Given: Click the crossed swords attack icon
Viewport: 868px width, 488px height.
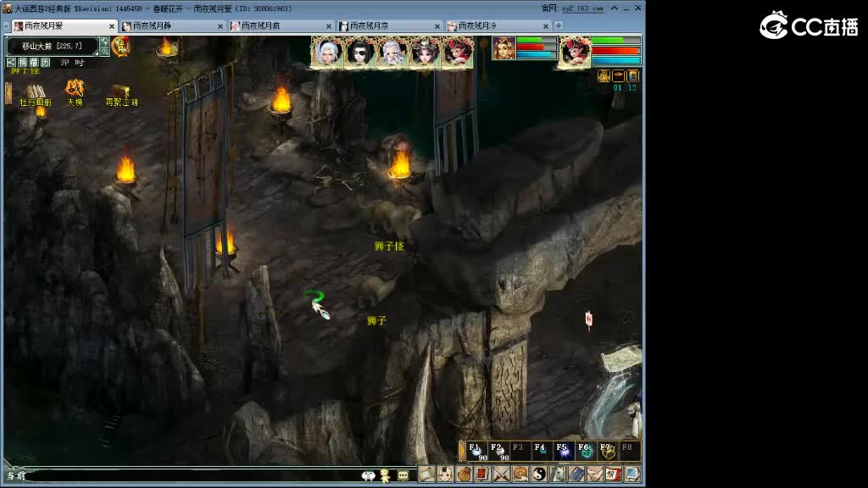Looking at the screenshot, I should [501, 474].
